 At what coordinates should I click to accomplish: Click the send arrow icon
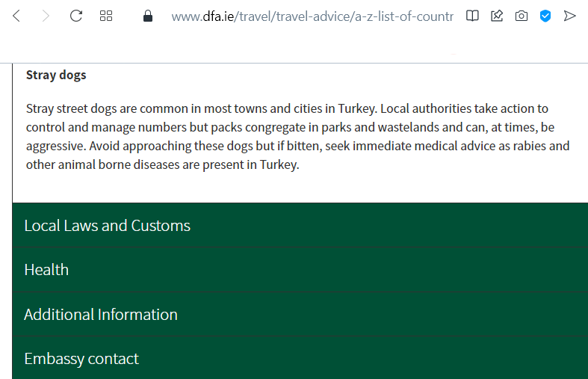pyautogui.click(x=569, y=16)
